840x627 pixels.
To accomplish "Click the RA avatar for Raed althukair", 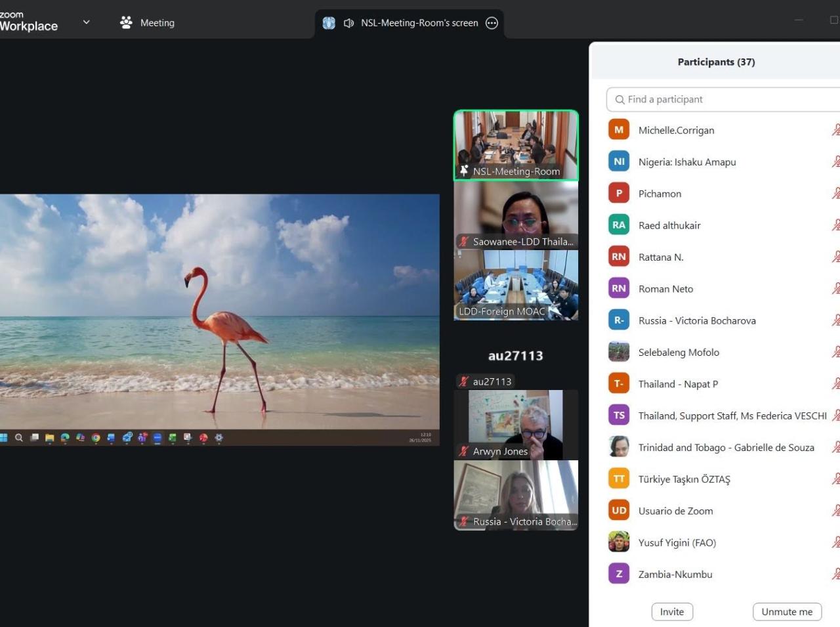I will (x=619, y=225).
